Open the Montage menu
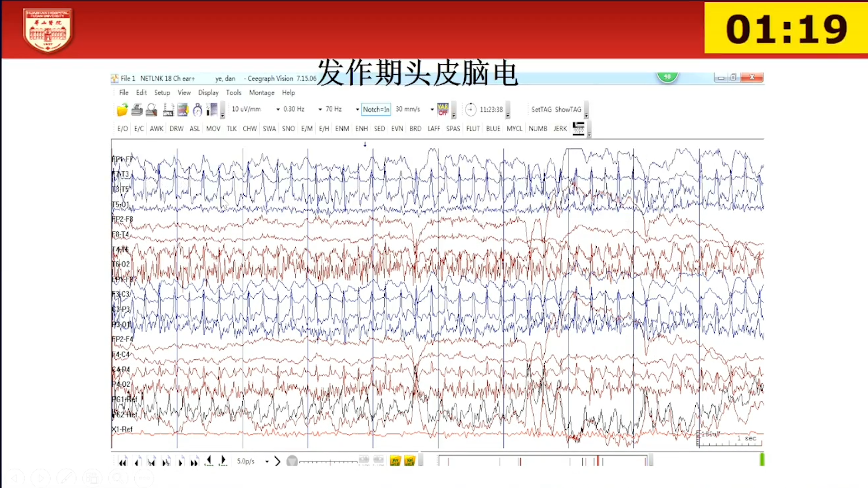Viewport: 868px width, 488px height. coord(262,93)
